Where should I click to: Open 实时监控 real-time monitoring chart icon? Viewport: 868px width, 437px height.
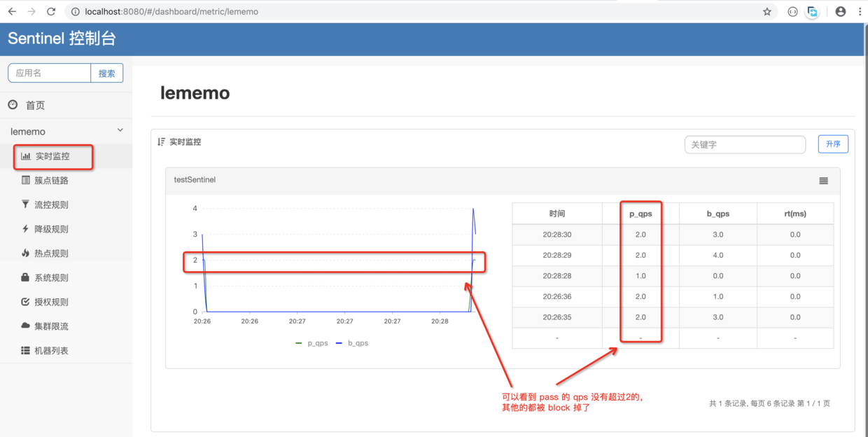click(26, 156)
